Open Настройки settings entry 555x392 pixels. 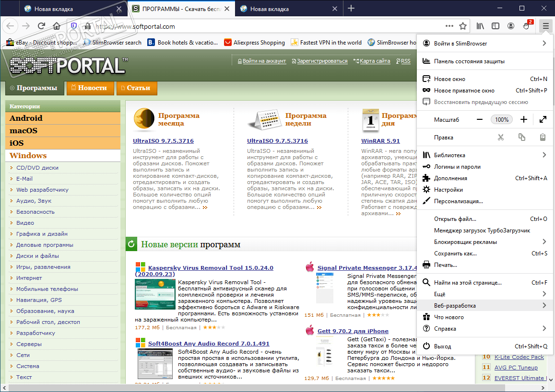pyautogui.click(x=484, y=189)
